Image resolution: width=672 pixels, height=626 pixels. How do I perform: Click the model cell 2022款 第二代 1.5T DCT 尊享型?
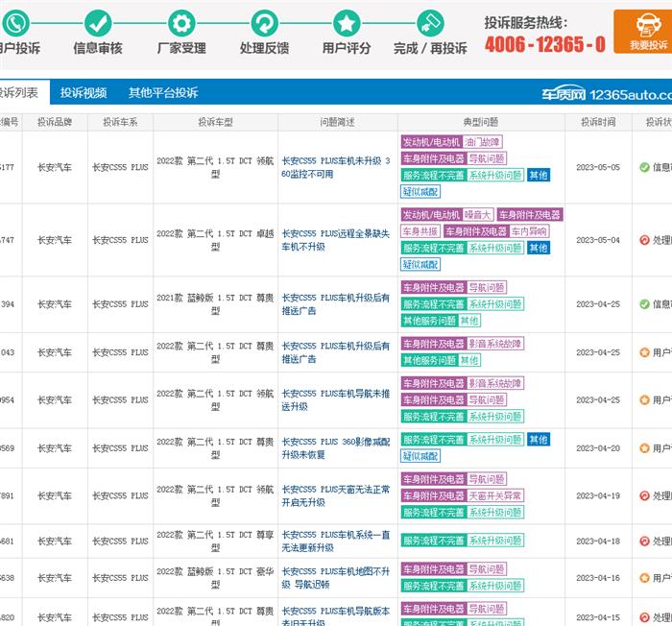point(215,542)
